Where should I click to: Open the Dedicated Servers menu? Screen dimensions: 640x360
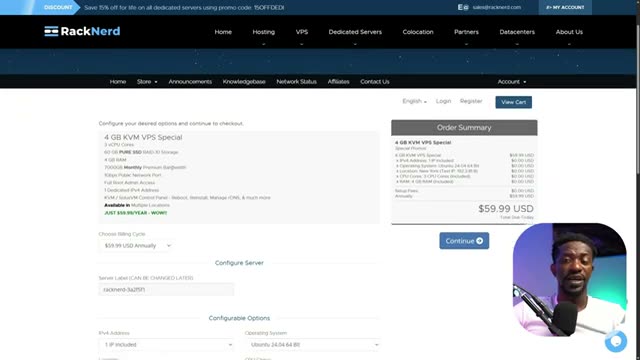point(355,32)
